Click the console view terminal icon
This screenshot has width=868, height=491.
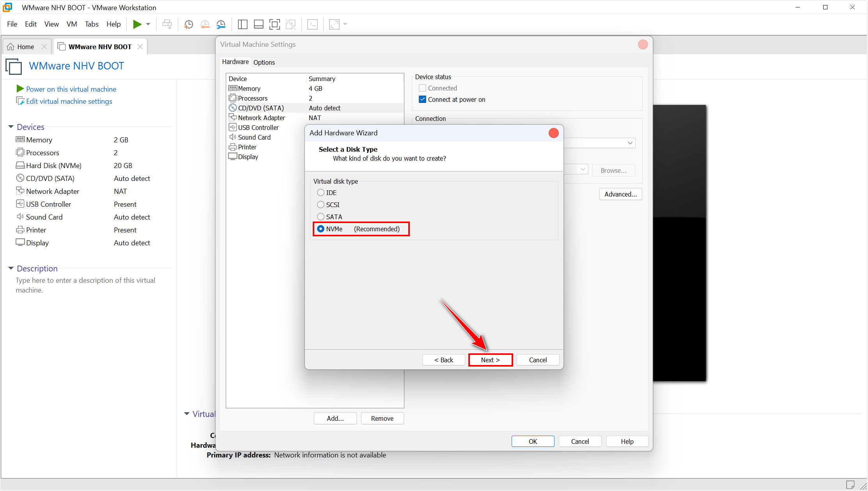312,24
